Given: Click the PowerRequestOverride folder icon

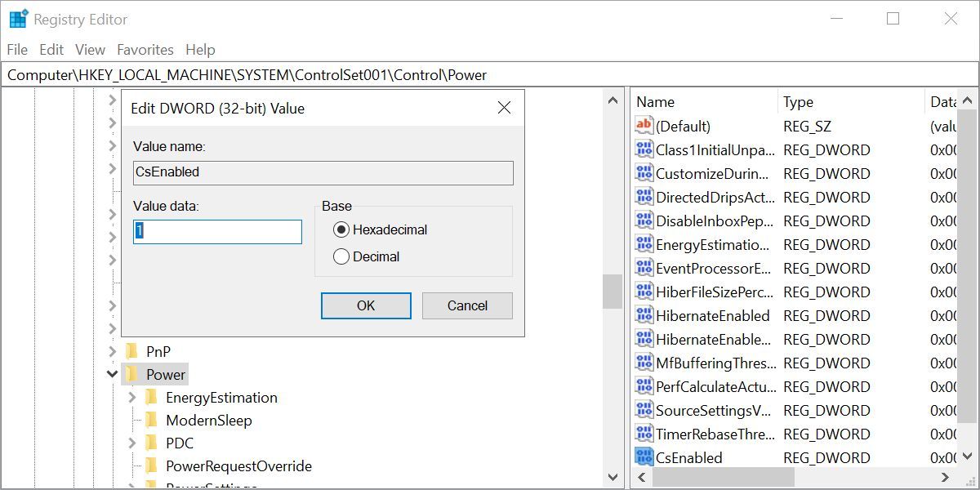Looking at the screenshot, I should tap(151, 465).
